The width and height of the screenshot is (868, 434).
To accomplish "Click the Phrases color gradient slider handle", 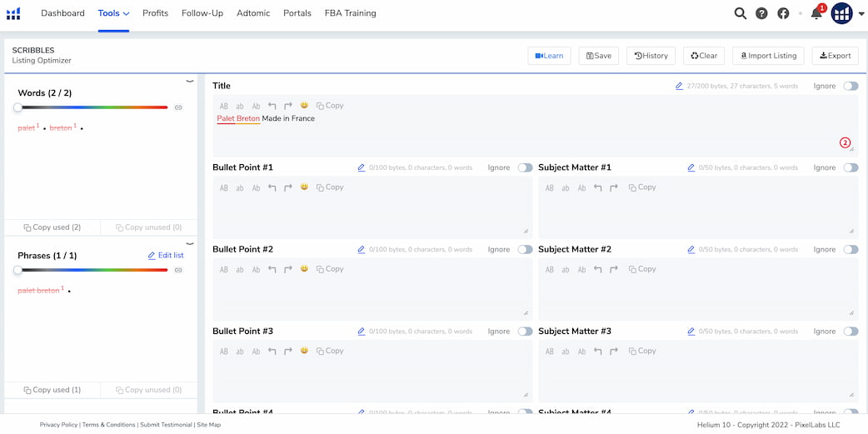I will [x=17, y=270].
